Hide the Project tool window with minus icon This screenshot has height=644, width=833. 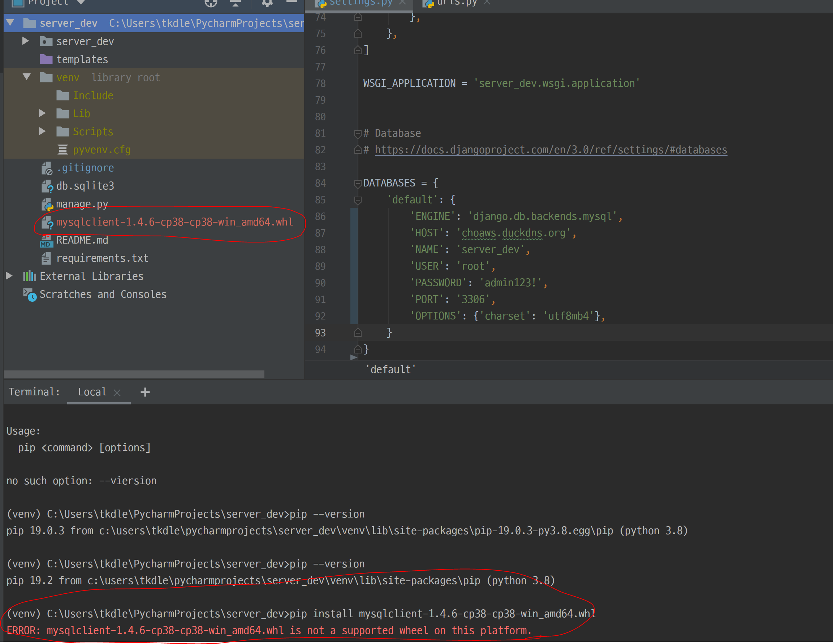click(292, 2)
